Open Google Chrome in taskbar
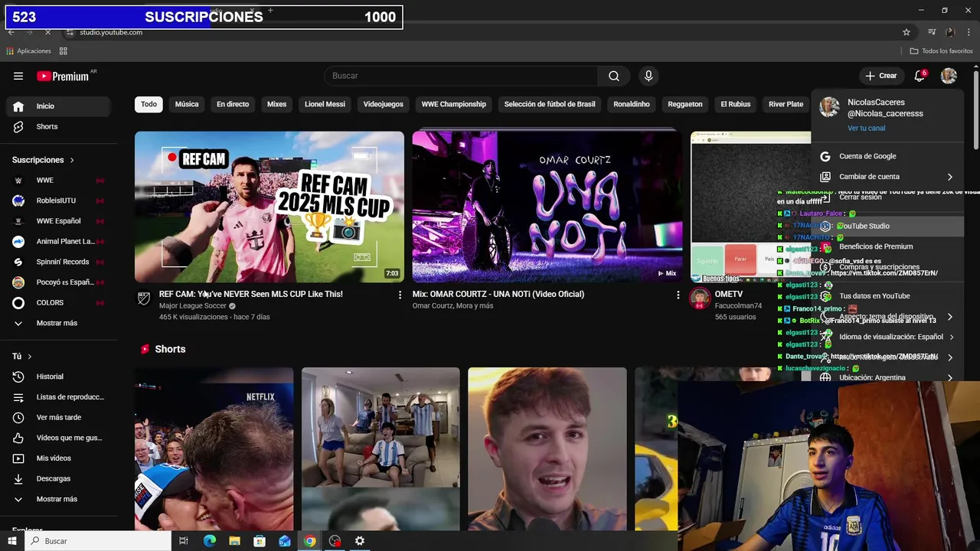The image size is (980, 551). point(309,541)
